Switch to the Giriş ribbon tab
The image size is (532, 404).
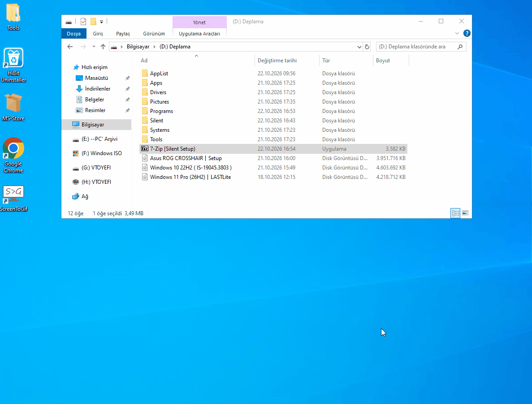click(x=98, y=34)
